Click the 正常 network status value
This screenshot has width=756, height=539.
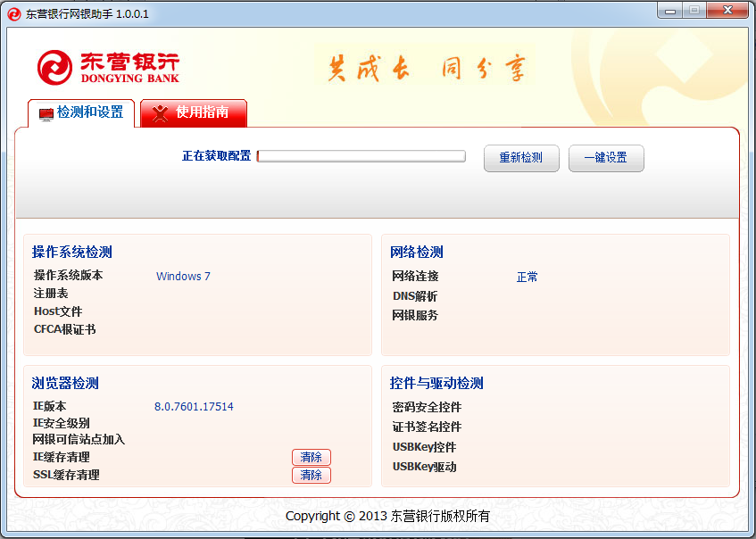point(527,277)
